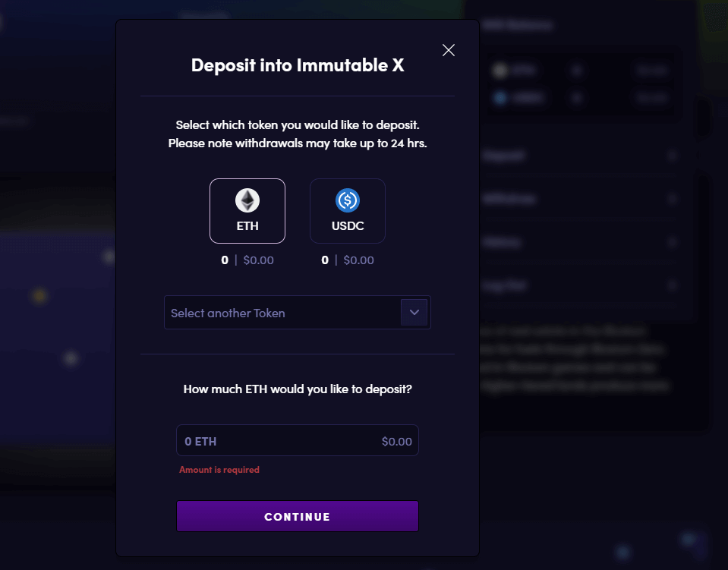The height and width of the screenshot is (570, 728).
Task: Click the ETH balance shown under ETH card
Action: (x=247, y=260)
